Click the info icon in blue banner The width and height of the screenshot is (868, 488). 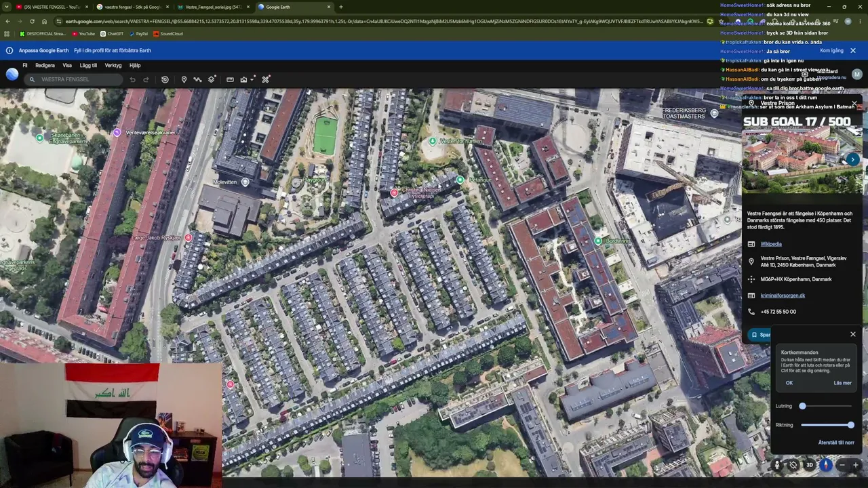click(9, 50)
